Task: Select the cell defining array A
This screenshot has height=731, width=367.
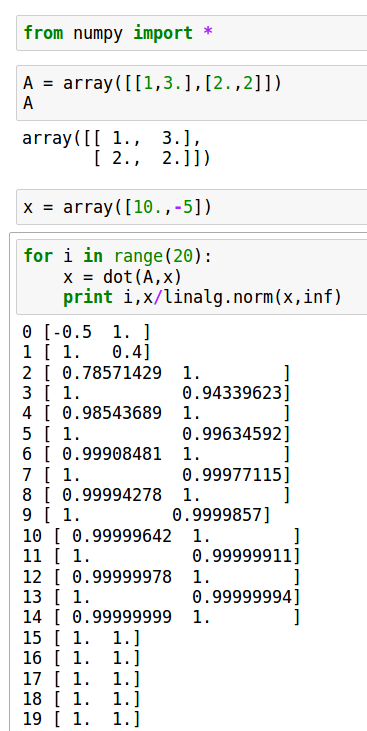Action: point(192,93)
